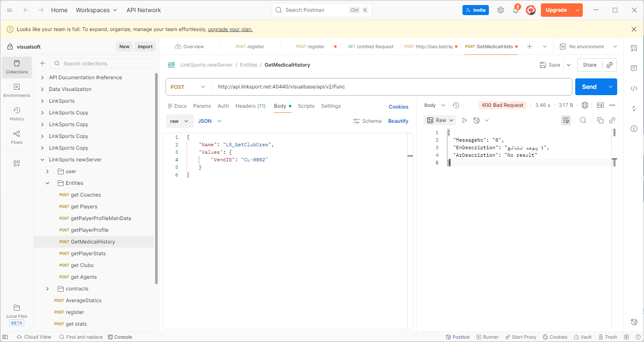Search within the response body
644x342 pixels.
click(x=583, y=120)
